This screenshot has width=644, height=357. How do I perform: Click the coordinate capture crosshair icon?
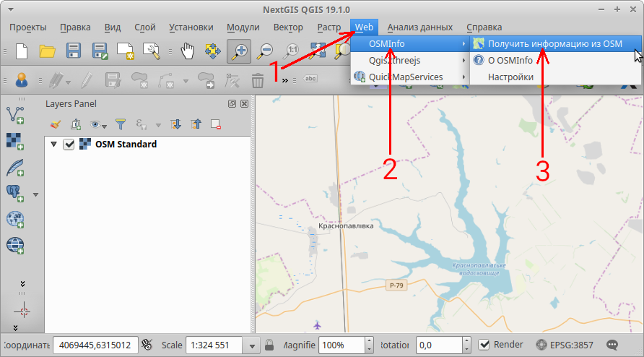coord(22,311)
